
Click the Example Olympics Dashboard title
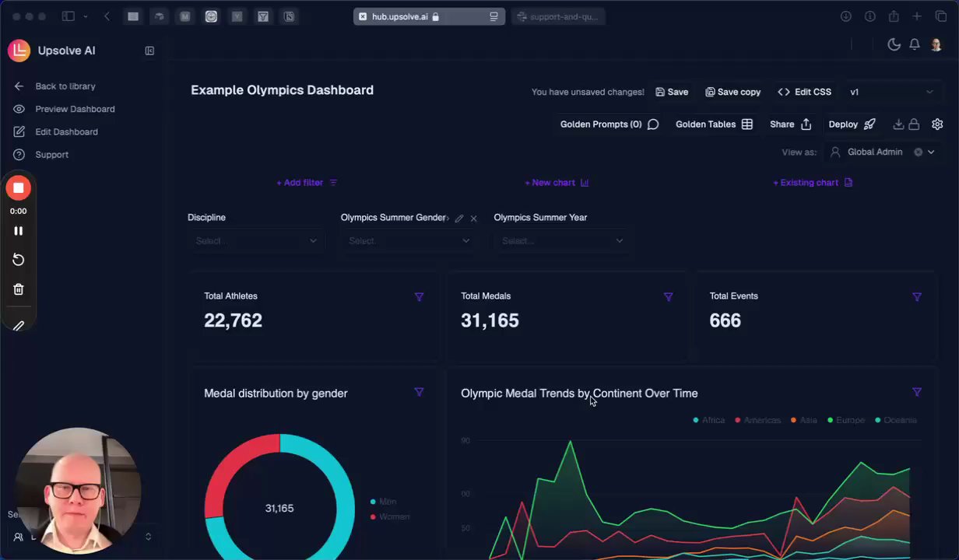click(x=282, y=90)
